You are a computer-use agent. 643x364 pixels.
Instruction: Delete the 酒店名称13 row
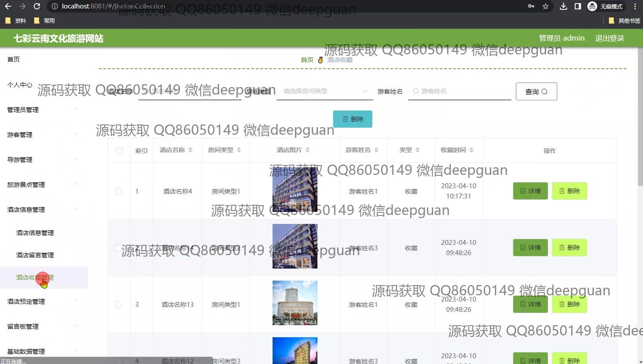569,304
